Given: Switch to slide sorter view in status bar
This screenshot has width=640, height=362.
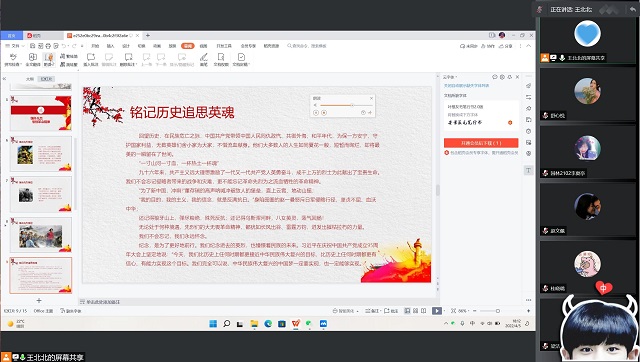Looking at the screenshot, I should tap(416, 311).
